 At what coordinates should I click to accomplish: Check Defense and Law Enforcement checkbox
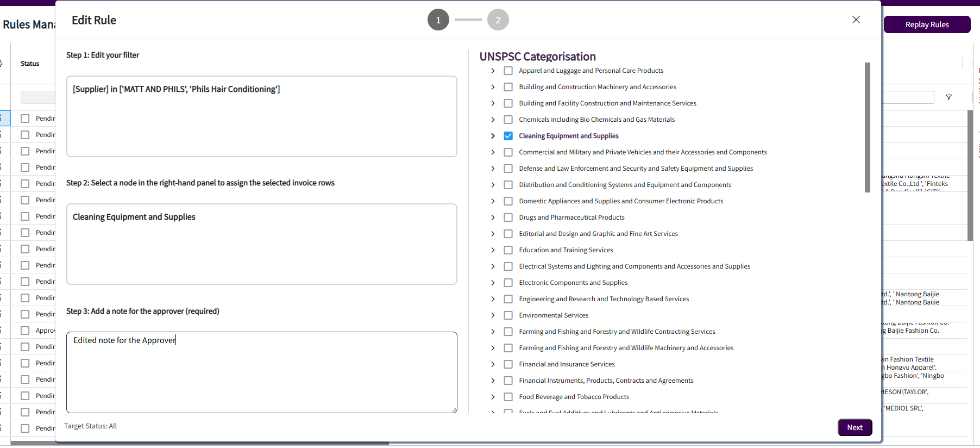tap(508, 169)
